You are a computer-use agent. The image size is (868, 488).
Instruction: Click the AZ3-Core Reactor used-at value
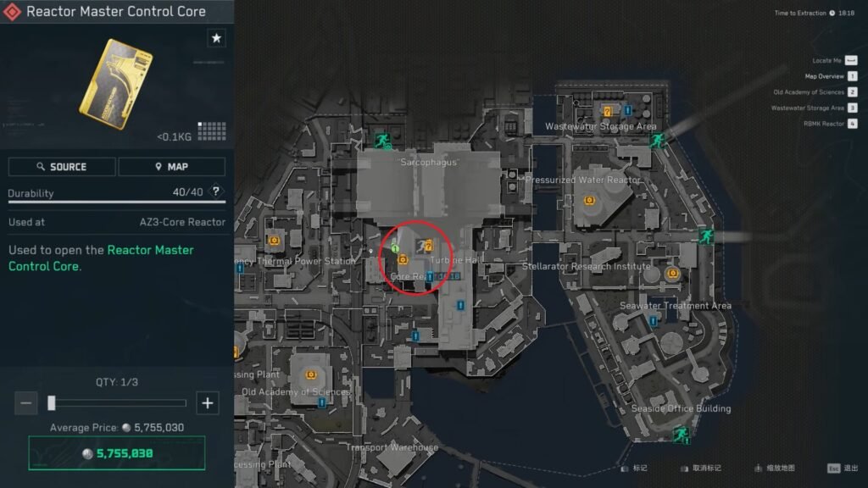pos(182,222)
